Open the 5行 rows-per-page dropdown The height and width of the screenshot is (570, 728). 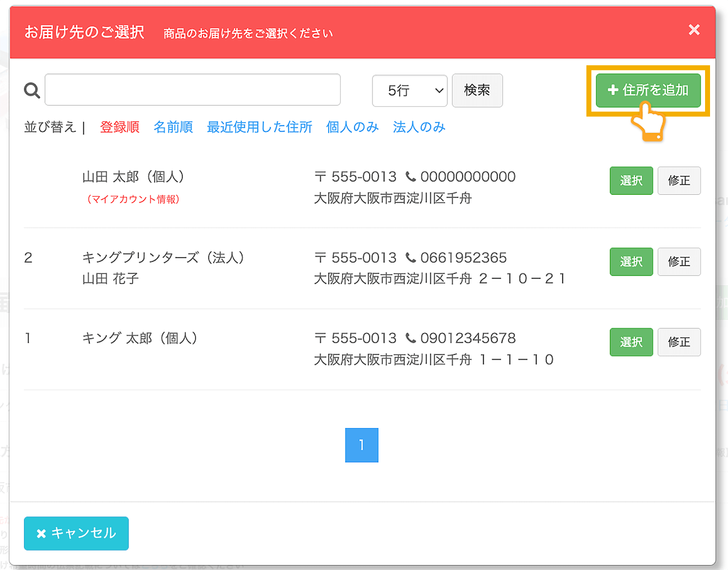coord(409,90)
